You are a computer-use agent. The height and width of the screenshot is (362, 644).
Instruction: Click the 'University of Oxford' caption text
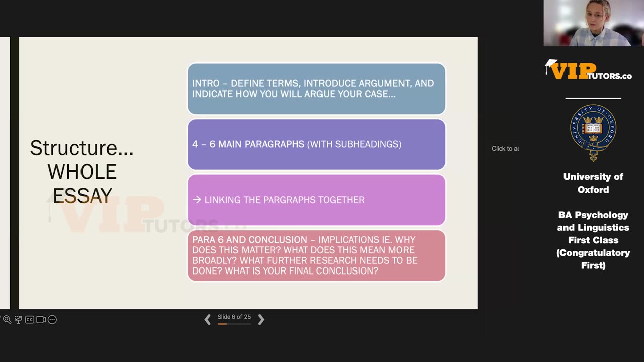(593, 183)
